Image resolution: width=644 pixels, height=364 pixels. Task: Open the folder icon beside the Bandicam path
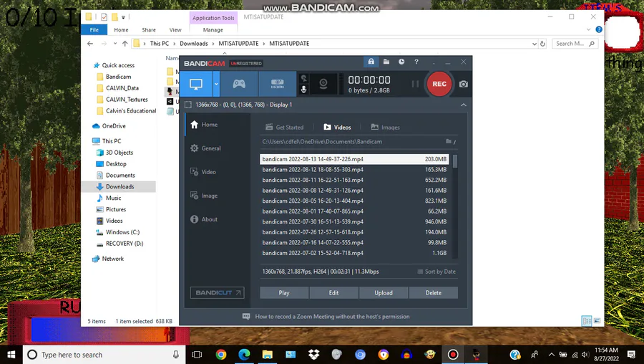(x=449, y=141)
